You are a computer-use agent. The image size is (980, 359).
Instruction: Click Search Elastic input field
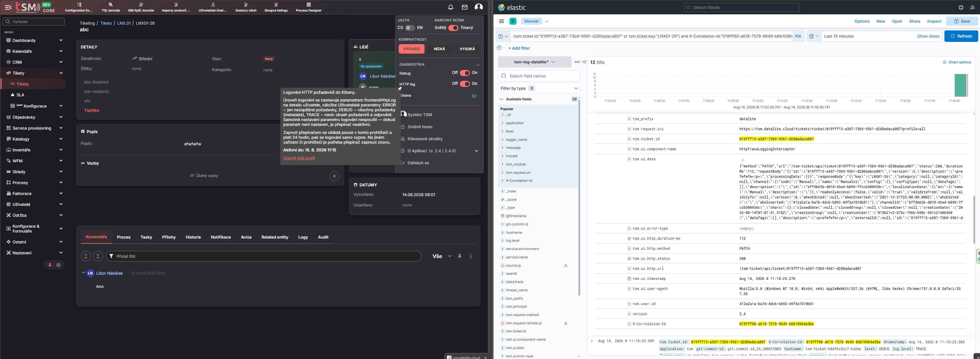point(741,7)
